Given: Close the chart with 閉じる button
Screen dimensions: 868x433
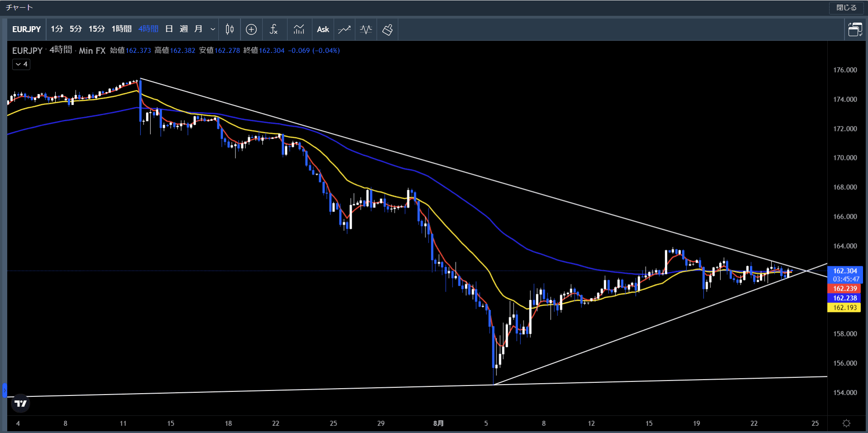Looking at the screenshot, I should click(x=846, y=8).
